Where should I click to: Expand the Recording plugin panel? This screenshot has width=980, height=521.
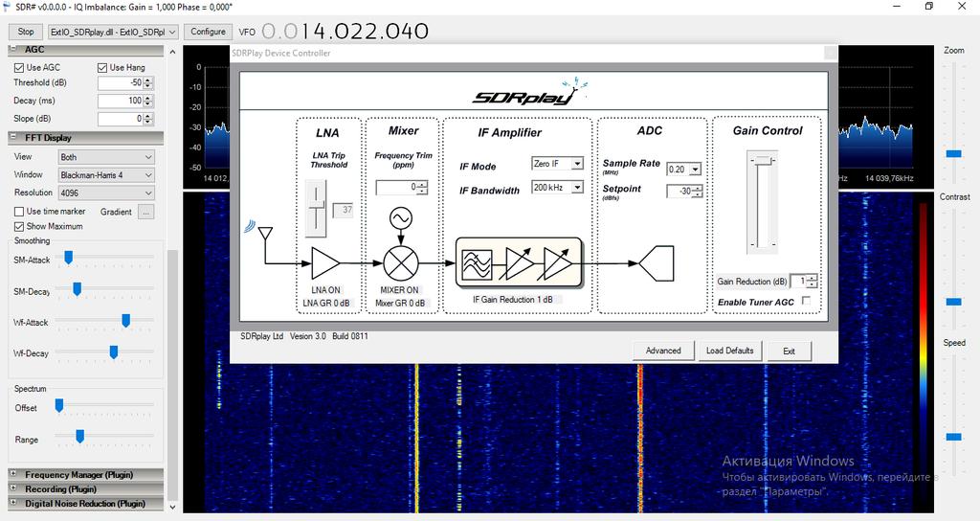13,488
